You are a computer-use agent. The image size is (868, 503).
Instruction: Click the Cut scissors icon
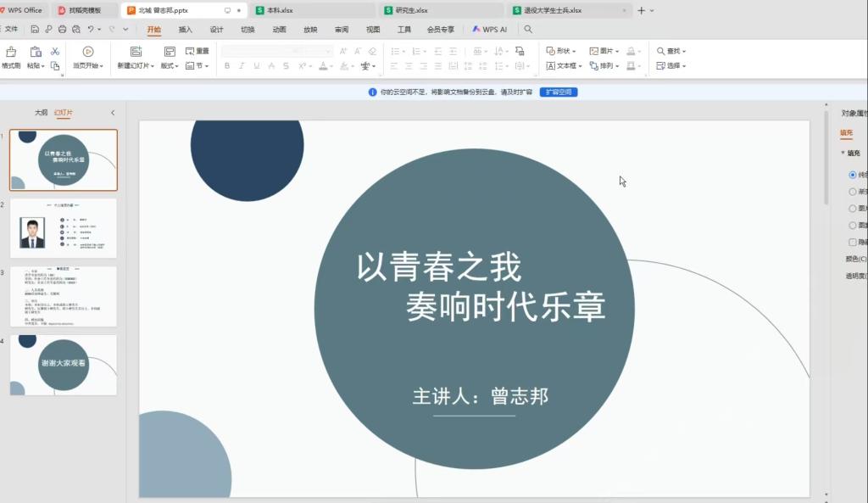[55, 52]
